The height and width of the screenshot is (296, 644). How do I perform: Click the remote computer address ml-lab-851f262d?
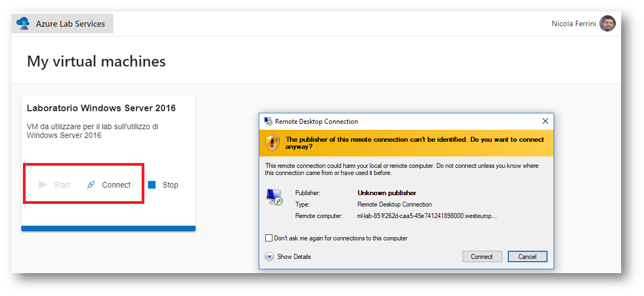point(427,216)
